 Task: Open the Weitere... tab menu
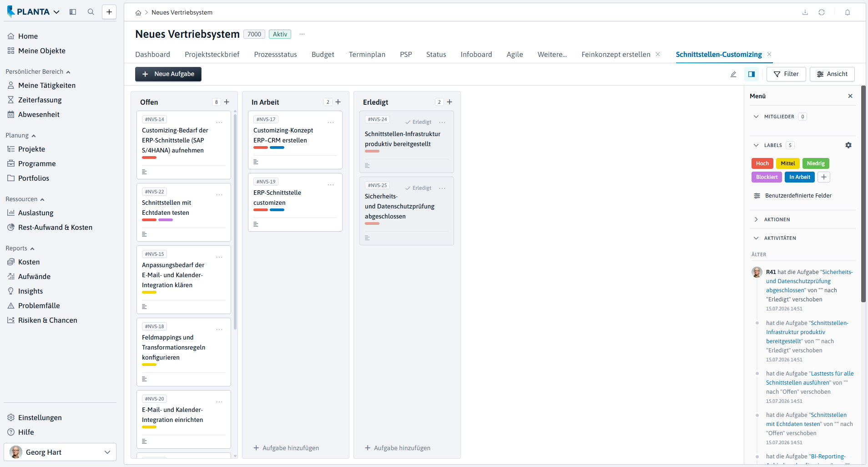552,55
